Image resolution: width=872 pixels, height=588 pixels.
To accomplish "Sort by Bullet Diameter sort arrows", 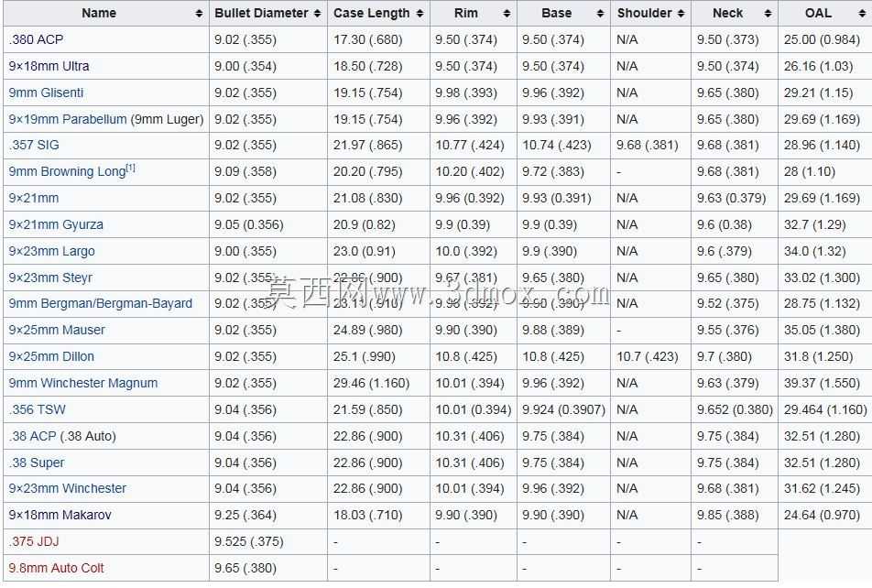I will pyautogui.click(x=317, y=14).
